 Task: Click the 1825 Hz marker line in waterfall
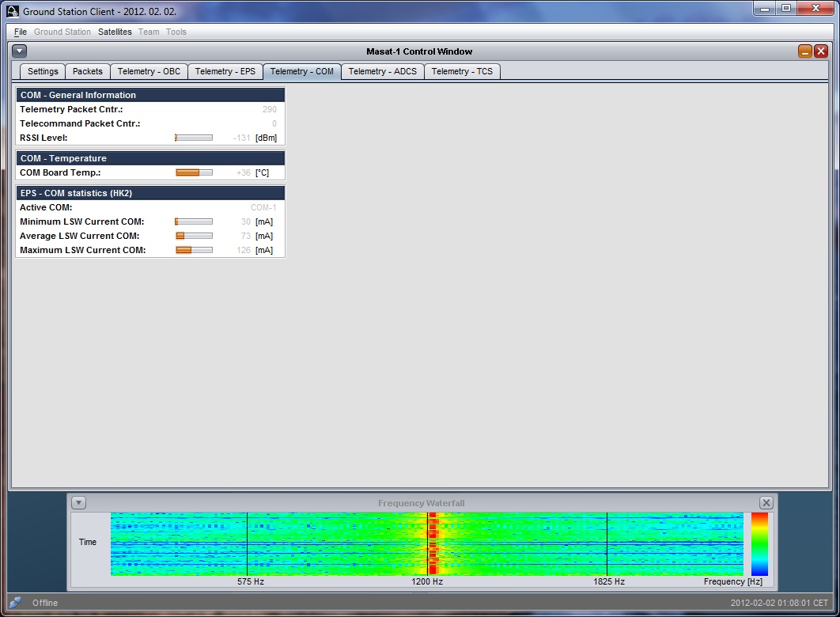(607, 544)
